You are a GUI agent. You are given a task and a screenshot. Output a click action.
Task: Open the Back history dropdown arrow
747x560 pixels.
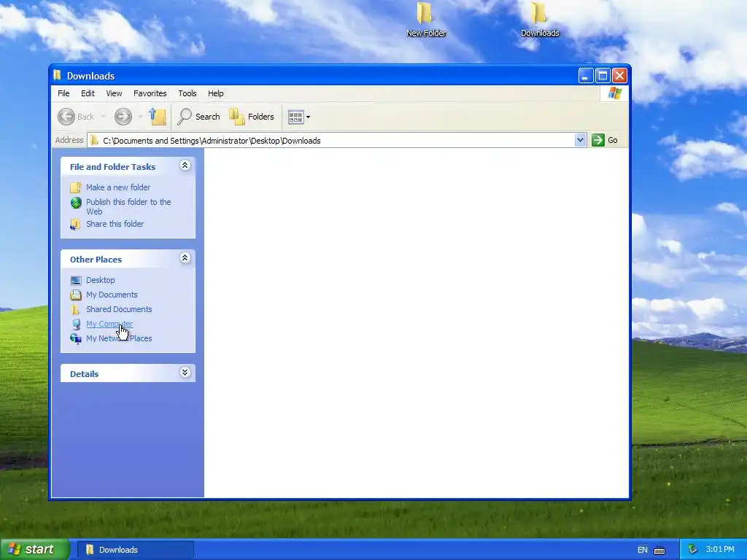(103, 117)
